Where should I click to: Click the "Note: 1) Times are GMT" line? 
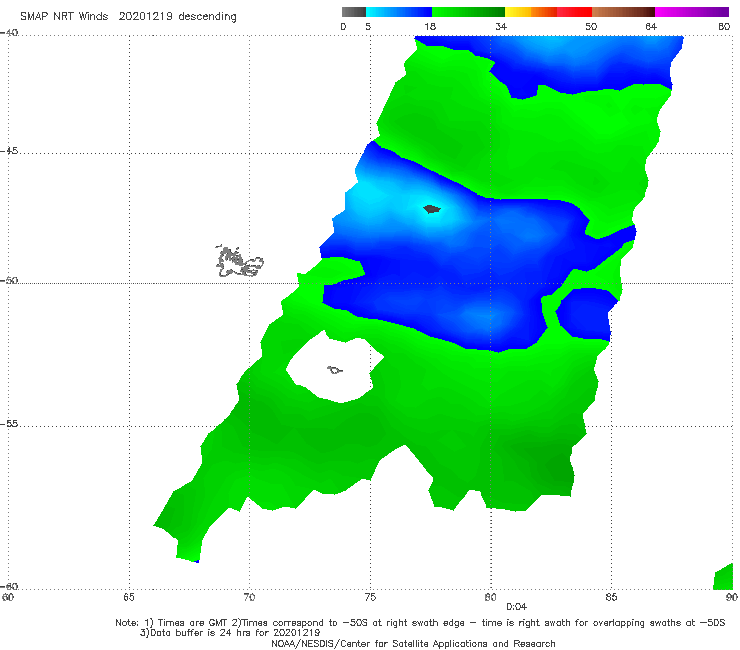click(420, 623)
